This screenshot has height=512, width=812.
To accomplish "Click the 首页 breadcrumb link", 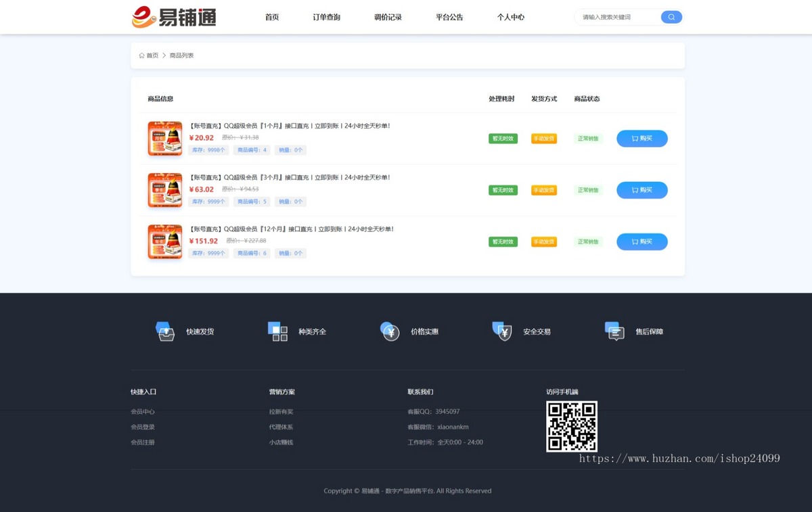I will [x=152, y=55].
